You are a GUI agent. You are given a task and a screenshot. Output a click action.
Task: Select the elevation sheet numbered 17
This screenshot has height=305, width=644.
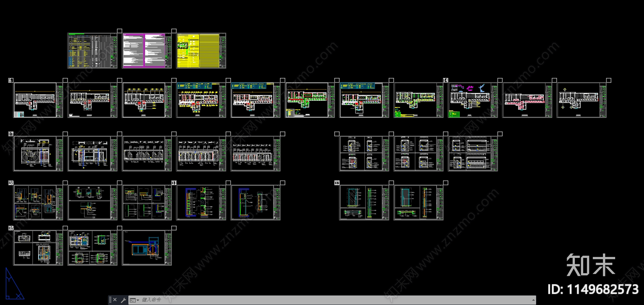click(38, 154)
